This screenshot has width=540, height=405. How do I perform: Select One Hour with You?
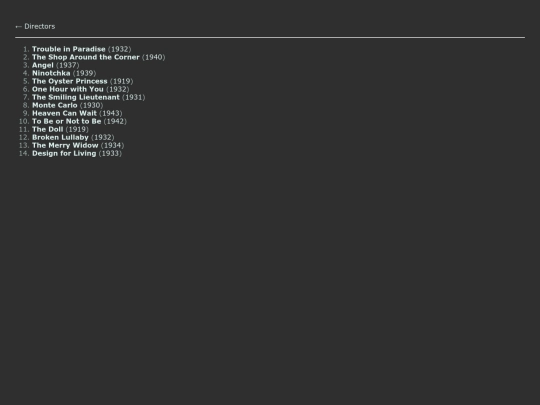click(68, 89)
